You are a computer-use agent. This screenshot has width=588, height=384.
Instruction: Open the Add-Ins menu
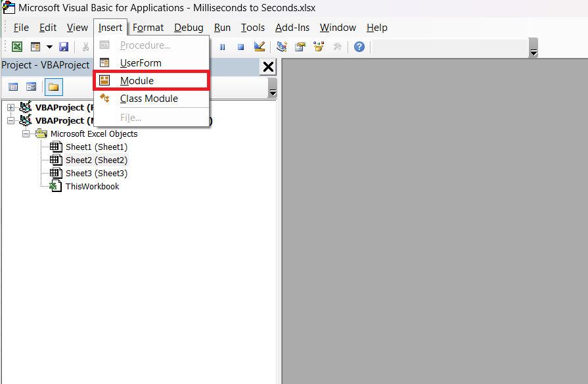click(x=292, y=28)
